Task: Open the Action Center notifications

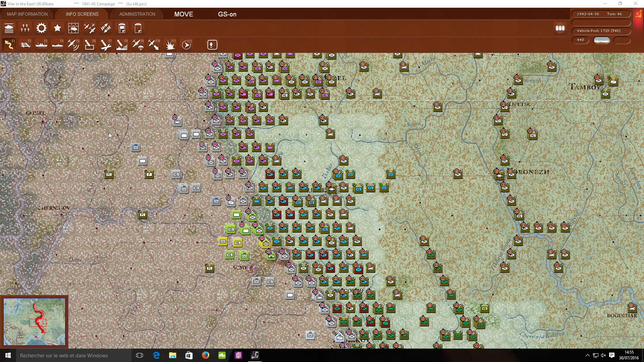Action: coord(612,355)
